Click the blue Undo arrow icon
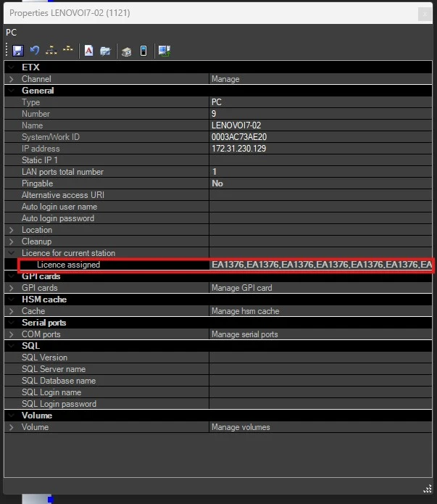 click(x=34, y=51)
